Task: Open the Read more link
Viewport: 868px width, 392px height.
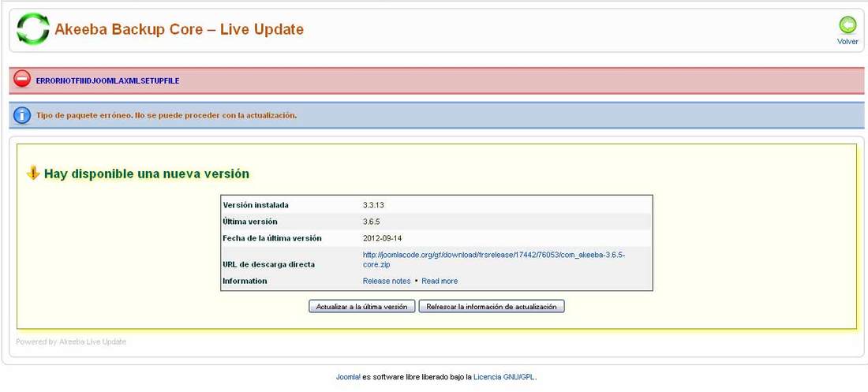Action: tap(440, 282)
